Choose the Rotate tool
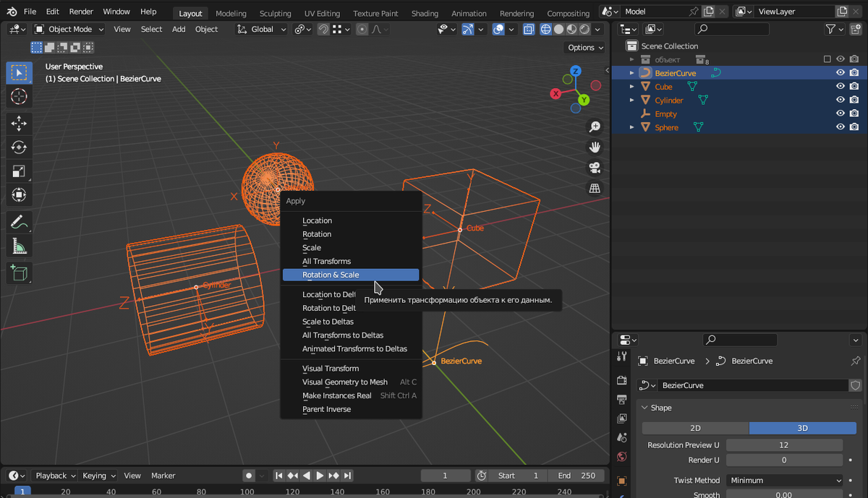Screen dimensions: 868x498 [20, 147]
